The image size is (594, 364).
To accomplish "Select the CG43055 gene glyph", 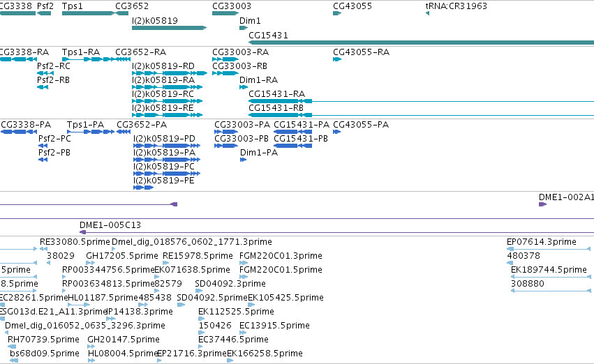I will click(x=336, y=13).
